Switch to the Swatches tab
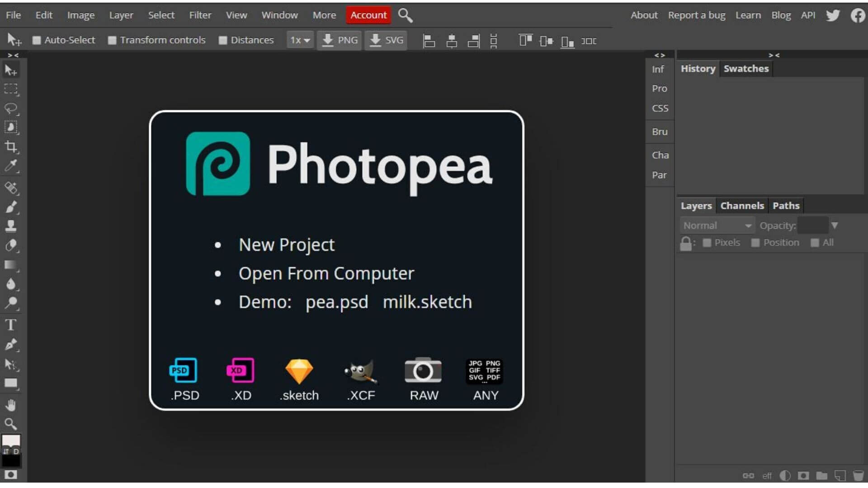The height and width of the screenshot is (488, 868). coord(746,69)
